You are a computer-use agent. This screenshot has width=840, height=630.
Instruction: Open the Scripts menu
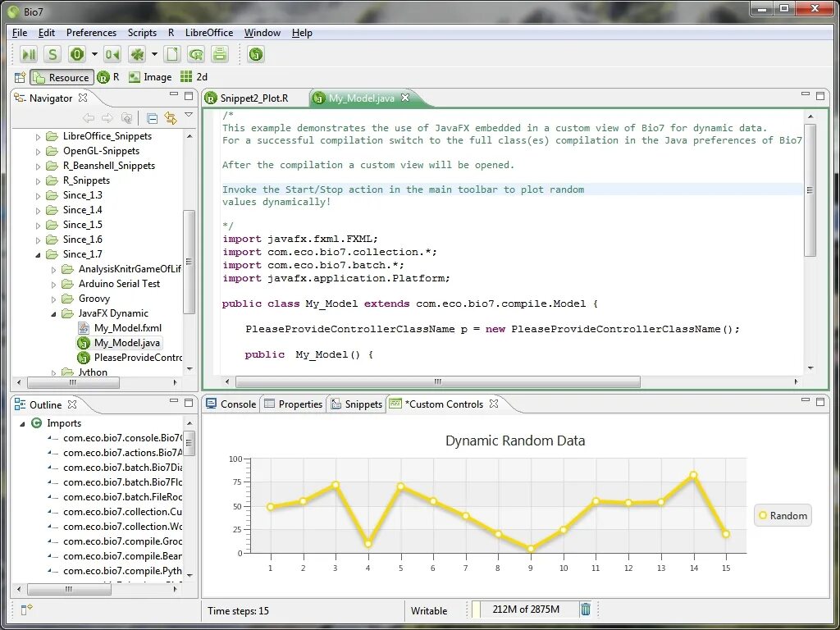click(x=142, y=33)
